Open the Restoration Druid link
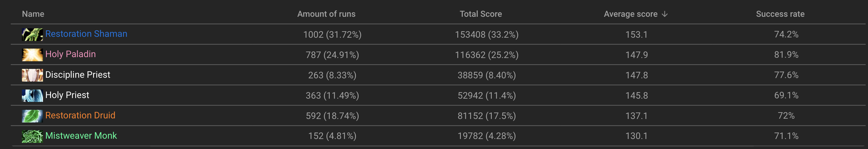868x149 pixels. click(80, 115)
